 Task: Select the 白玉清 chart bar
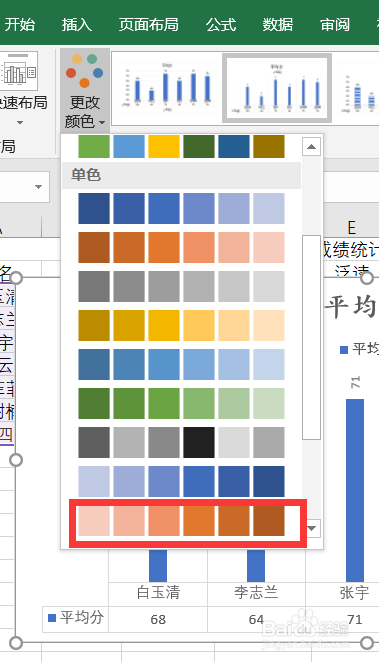point(158,566)
